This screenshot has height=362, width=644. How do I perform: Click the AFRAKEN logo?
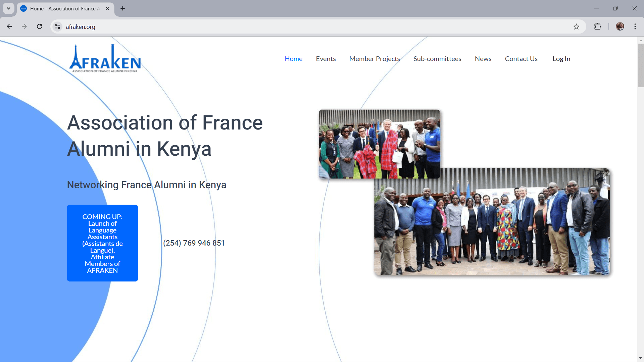coord(105,58)
